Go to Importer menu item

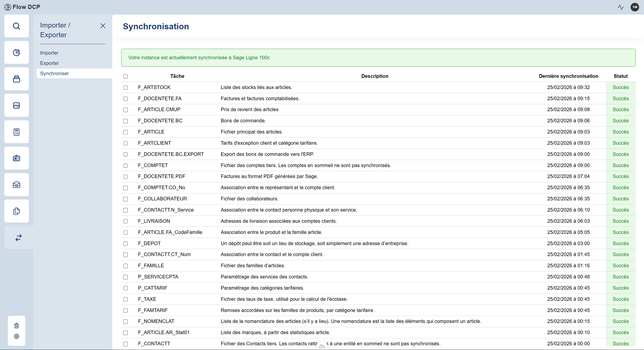pos(49,53)
